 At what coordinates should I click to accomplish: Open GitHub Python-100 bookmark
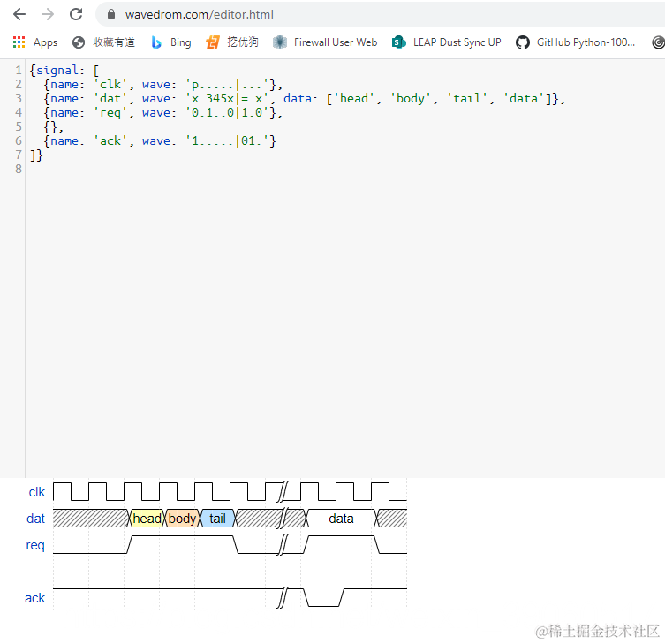[x=586, y=42]
